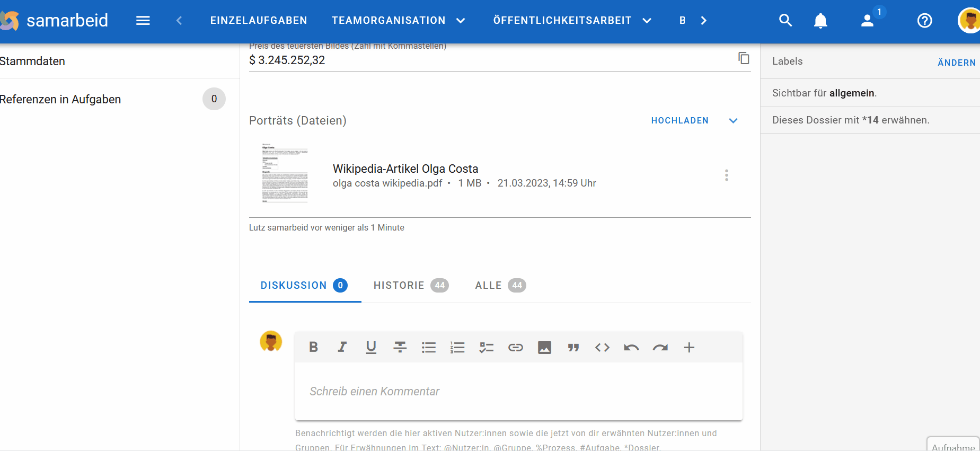Apply italic formatting in editor
The image size is (980, 451).
[x=342, y=347]
